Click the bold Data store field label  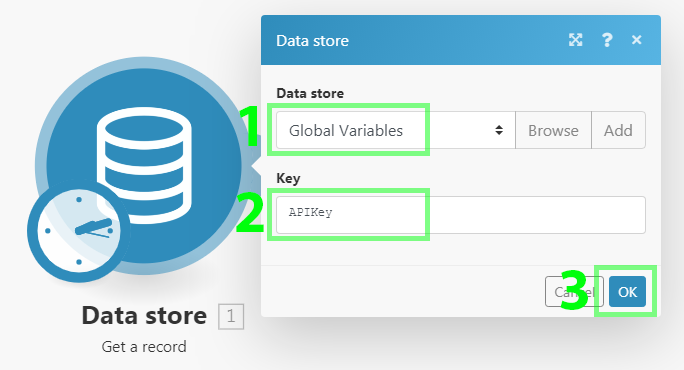[310, 93]
